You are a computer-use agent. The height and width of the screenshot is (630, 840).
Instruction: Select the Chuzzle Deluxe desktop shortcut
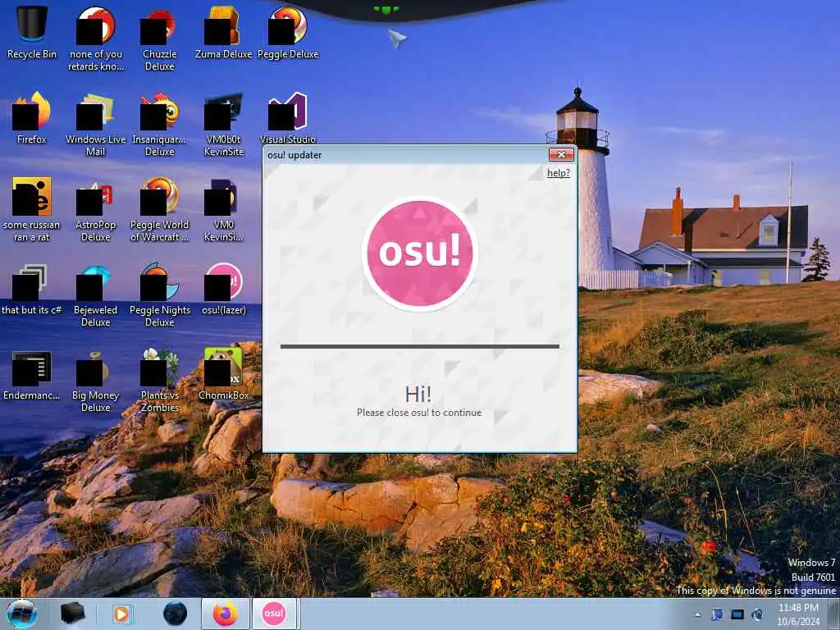click(x=159, y=39)
